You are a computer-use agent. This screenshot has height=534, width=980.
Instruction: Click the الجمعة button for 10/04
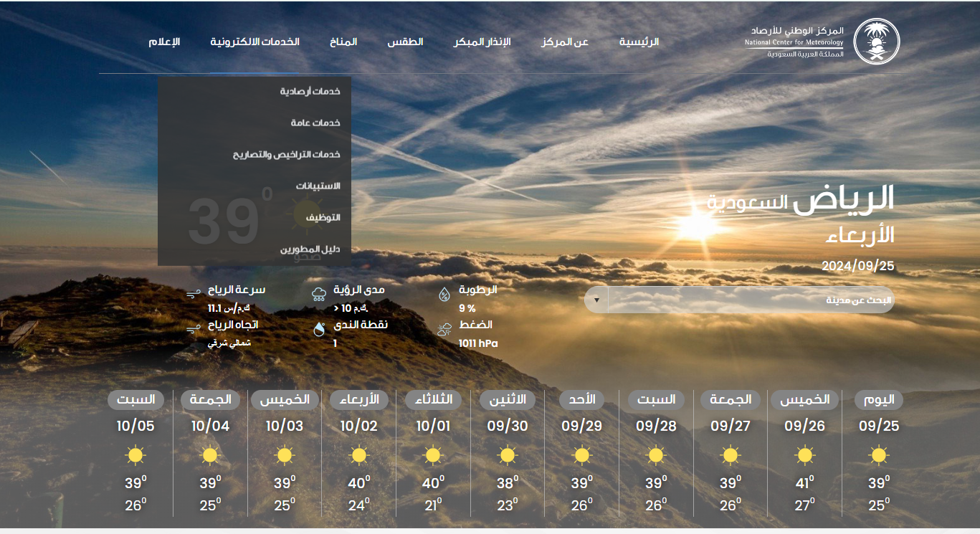tap(210, 399)
